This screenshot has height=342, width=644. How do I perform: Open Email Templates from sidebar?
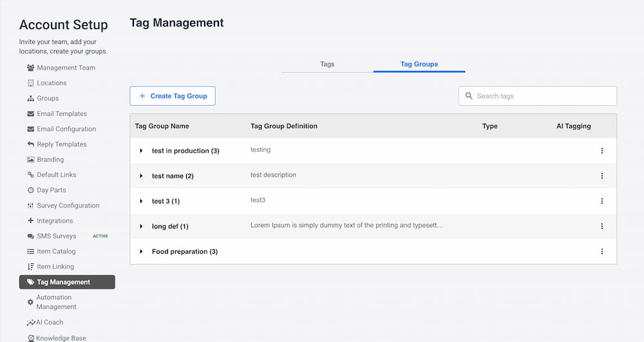click(x=62, y=114)
